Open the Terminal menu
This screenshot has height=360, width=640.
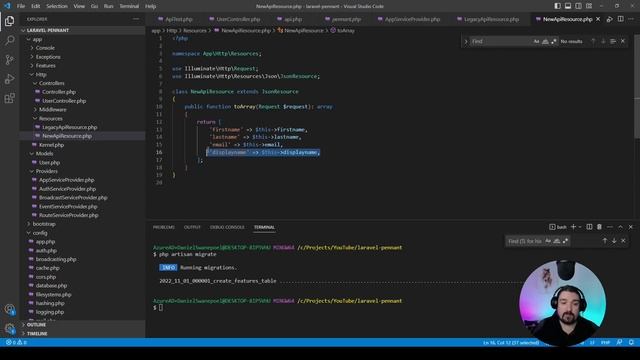(129, 6)
